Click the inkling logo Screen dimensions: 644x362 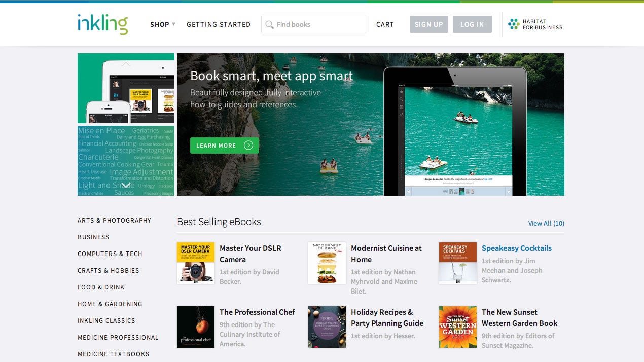coord(102,24)
